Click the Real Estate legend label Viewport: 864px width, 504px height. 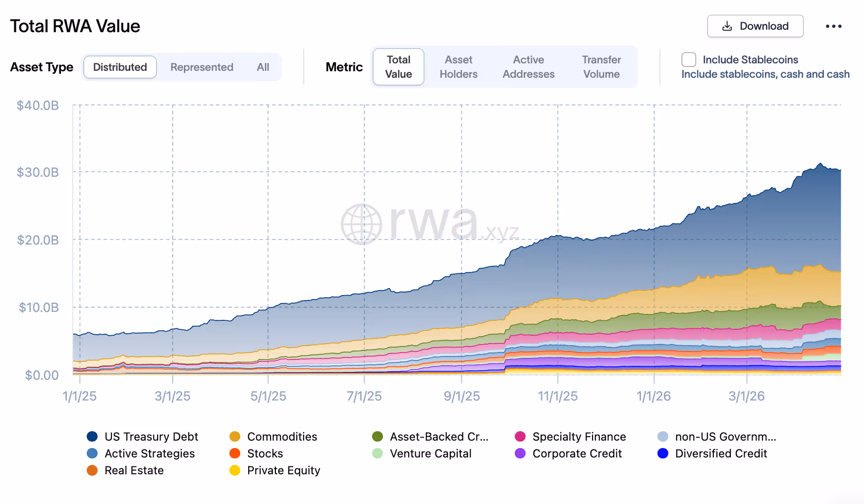pyautogui.click(x=134, y=470)
